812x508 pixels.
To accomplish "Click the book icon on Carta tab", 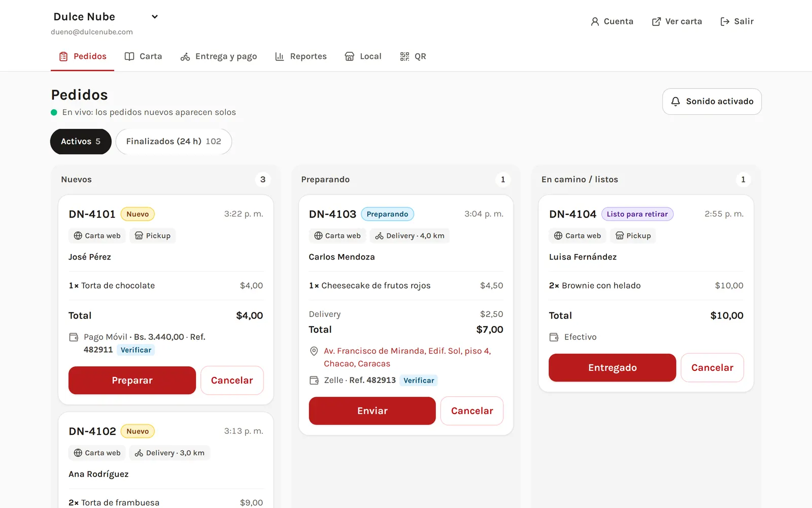I will pos(129,56).
